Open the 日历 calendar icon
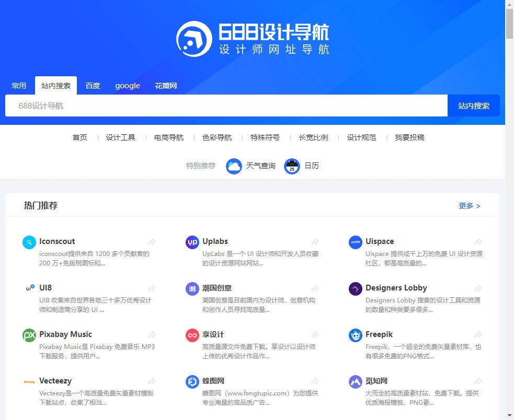The image size is (514, 420). (x=292, y=166)
